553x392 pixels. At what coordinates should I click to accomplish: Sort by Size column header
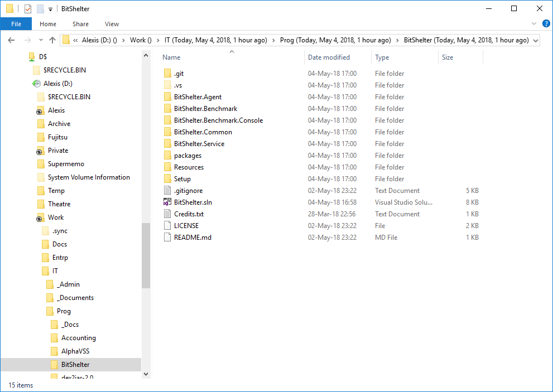tap(448, 57)
